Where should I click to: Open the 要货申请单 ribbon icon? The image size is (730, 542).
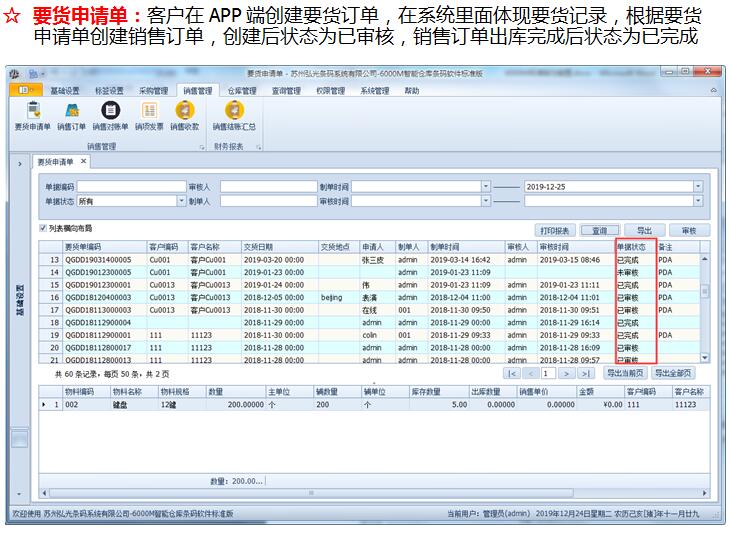point(33,116)
